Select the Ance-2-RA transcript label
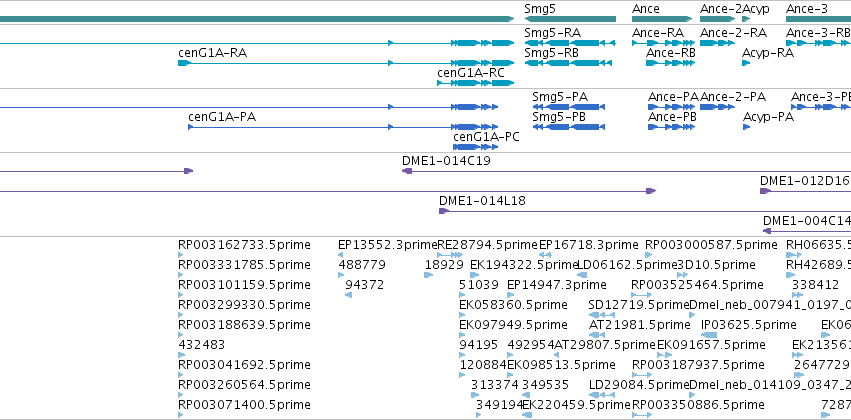The height and width of the screenshot is (420, 851). pos(733,33)
